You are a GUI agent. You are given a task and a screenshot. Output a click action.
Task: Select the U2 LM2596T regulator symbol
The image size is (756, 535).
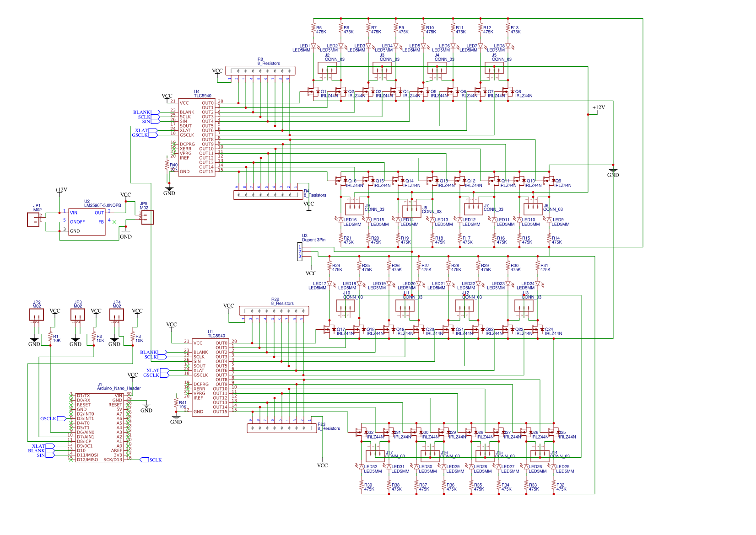click(x=87, y=222)
